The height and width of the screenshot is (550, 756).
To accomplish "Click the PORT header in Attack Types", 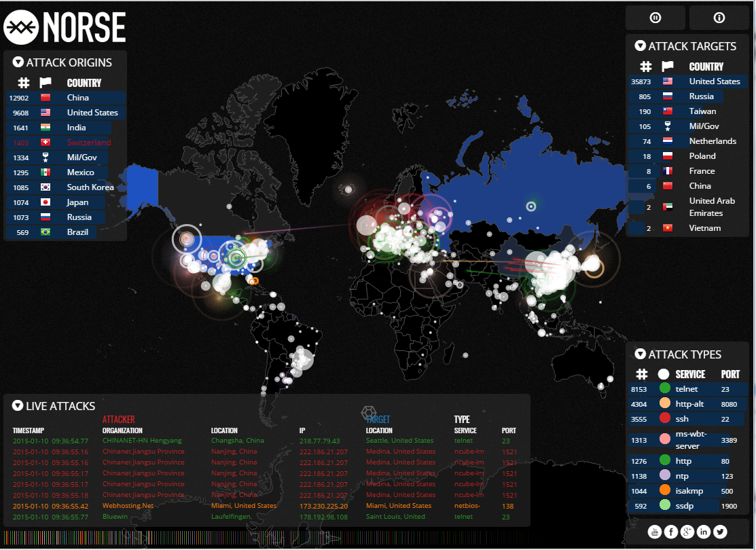I will (x=730, y=375).
